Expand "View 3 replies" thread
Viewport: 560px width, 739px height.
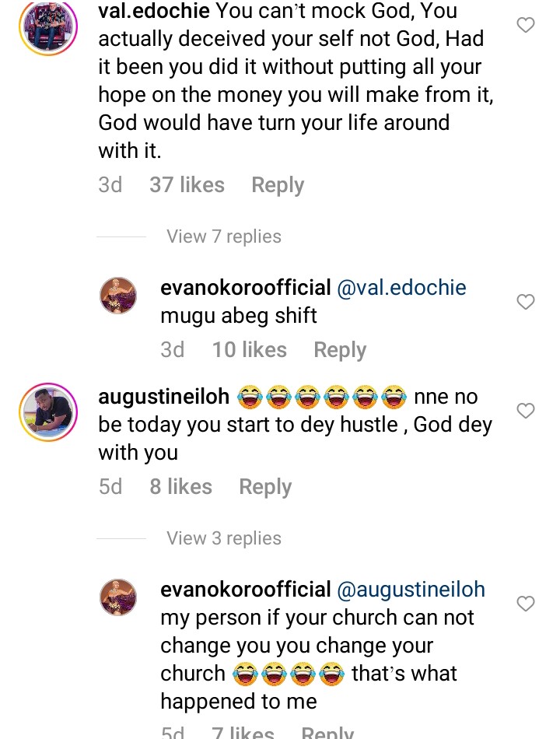click(x=224, y=538)
